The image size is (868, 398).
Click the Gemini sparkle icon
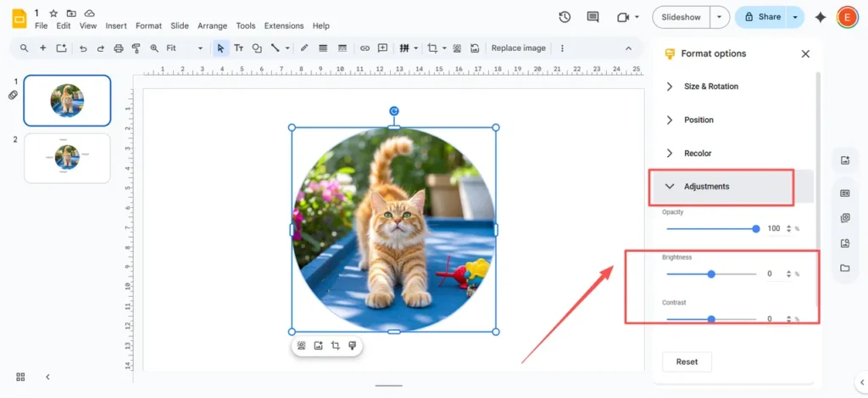coord(821,17)
